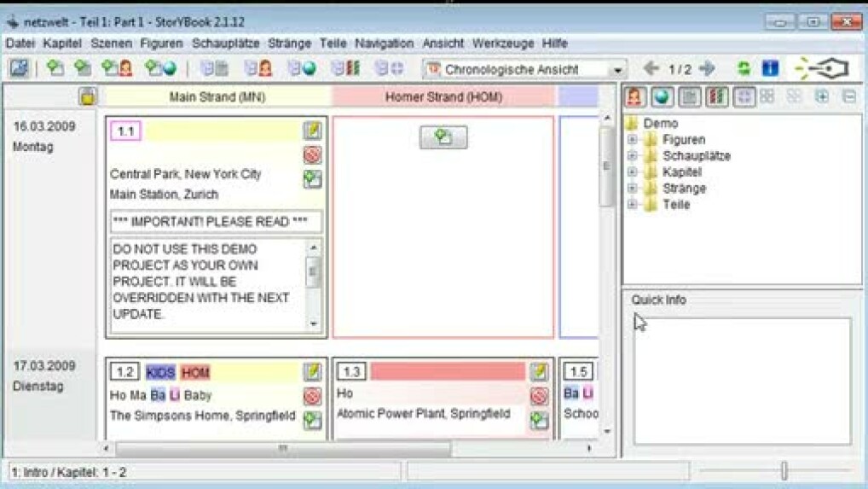
Task: Toggle the figures icon above the Demo tree
Action: coord(634,96)
